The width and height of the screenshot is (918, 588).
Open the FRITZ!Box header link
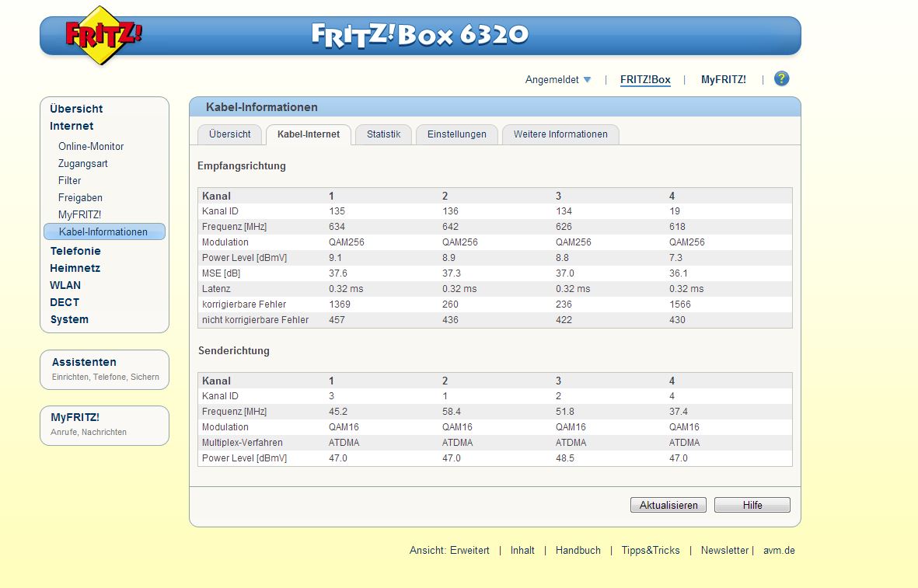point(645,79)
